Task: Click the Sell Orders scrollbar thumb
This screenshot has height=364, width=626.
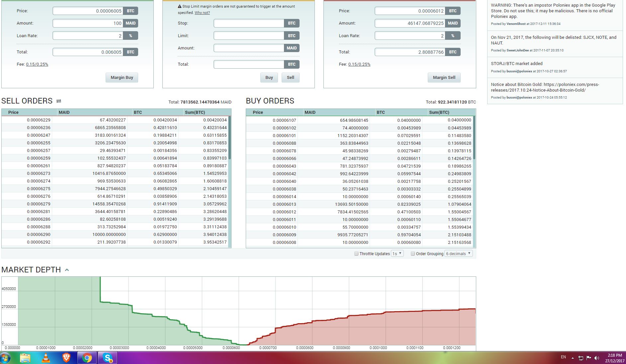Action: coord(230,138)
